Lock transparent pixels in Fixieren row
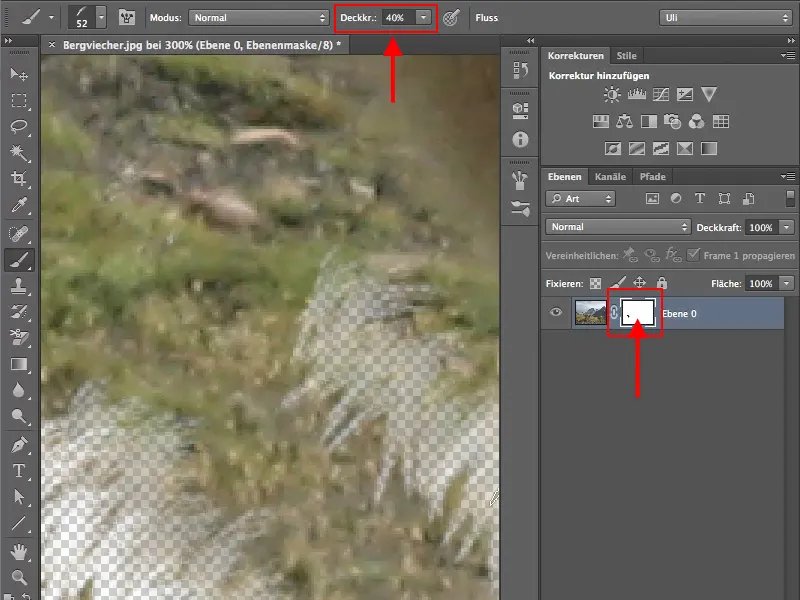The image size is (800, 600). coord(595,283)
